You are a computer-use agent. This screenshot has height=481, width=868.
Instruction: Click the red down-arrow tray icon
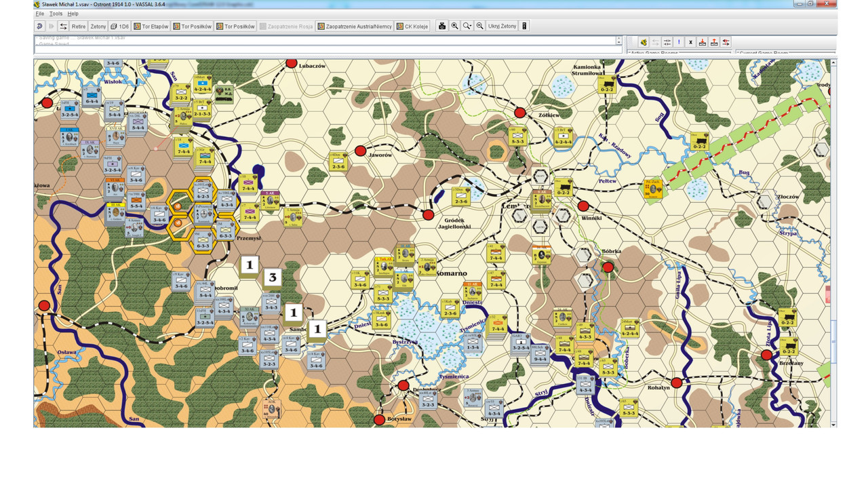click(x=703, y=42)
